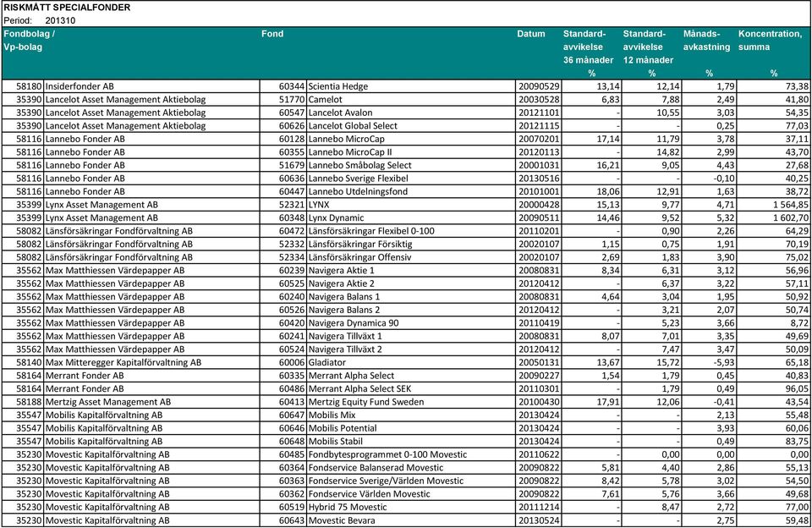Select 'Fondbytesprogrammet 0-100 Movestic' cell
This screenshot has height=528, width=812.
click(411, 455)
